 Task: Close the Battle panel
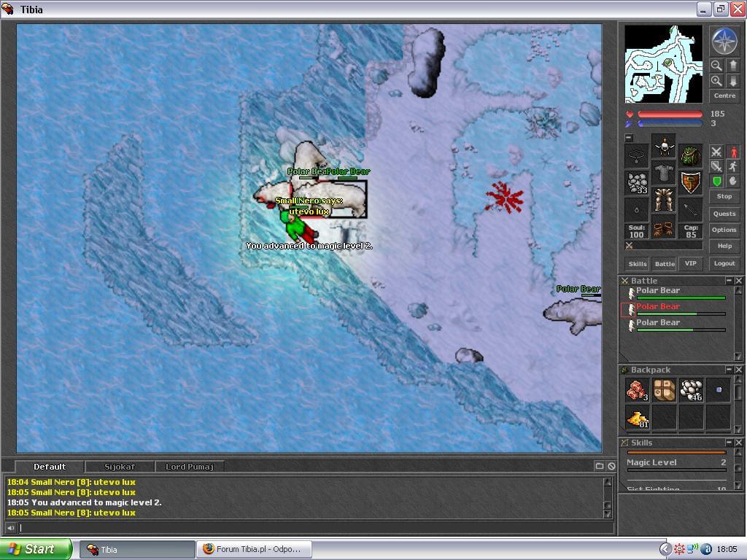738,281
